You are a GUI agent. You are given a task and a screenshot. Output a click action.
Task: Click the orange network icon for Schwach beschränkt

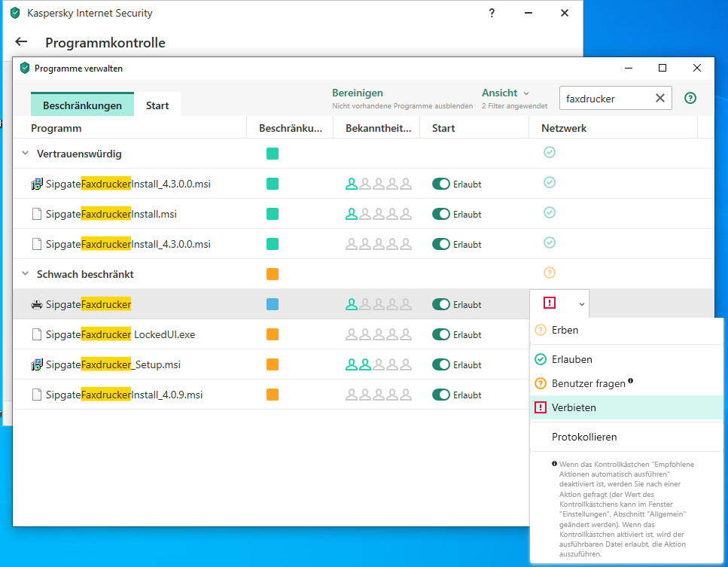coord(550,273)
